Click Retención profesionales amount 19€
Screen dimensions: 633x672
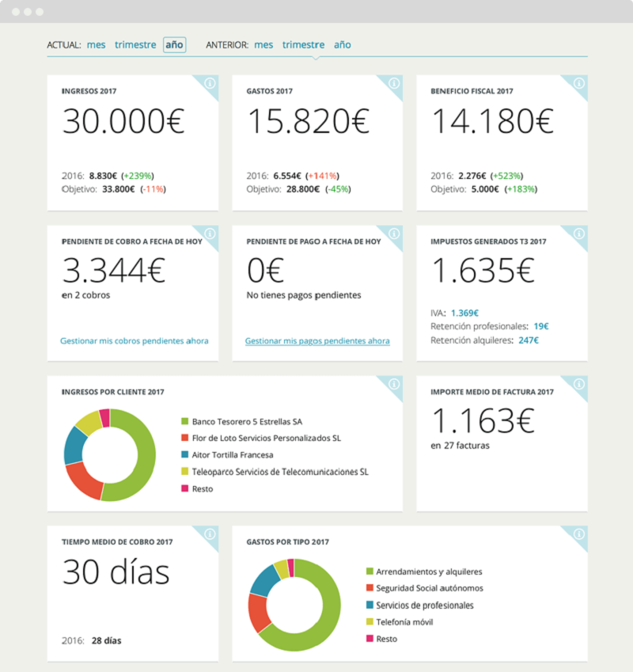(x=541, y=326)
